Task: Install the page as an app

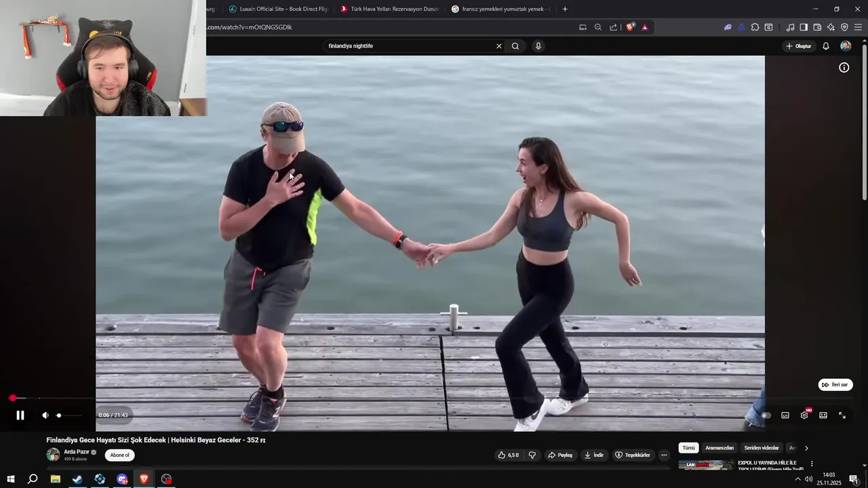Action: (x=583, y=27)
